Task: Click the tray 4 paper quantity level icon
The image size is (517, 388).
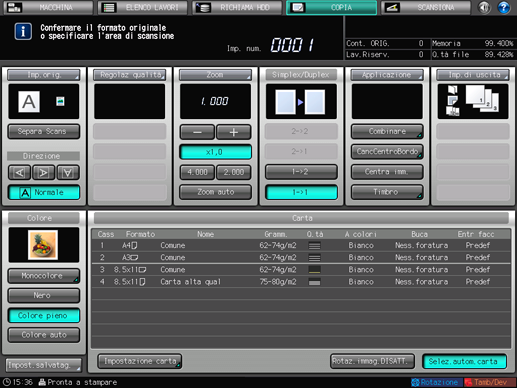Action: pyautogui.click(x=314, y=282)
